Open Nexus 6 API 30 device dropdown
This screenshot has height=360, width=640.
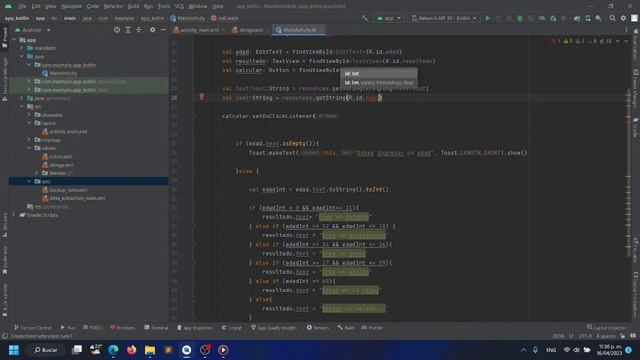click(444, 18)
